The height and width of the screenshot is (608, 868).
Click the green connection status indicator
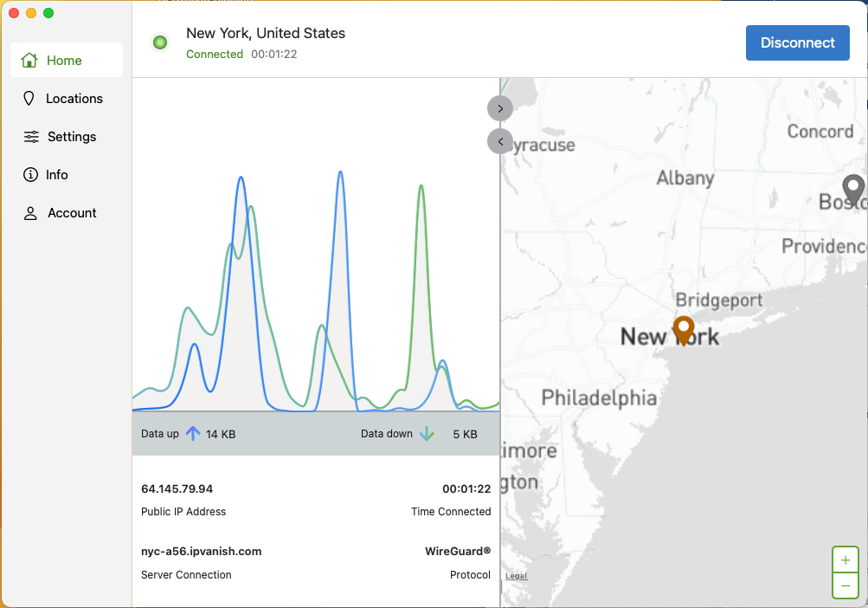tap(160, 42)
